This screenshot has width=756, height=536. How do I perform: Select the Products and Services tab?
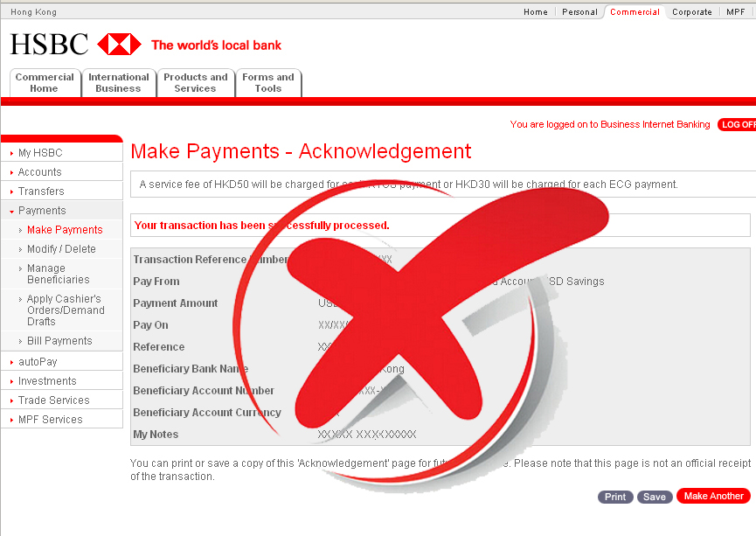click(195, 83)
